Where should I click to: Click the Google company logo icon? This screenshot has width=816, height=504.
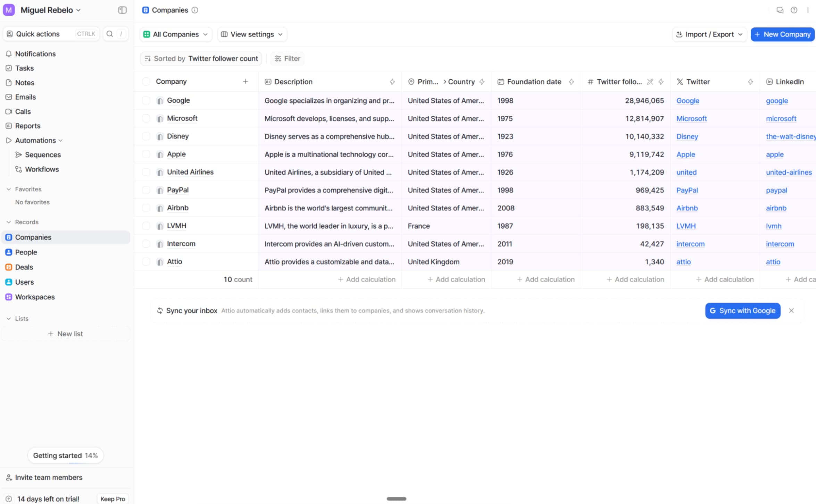pos(160,101)
